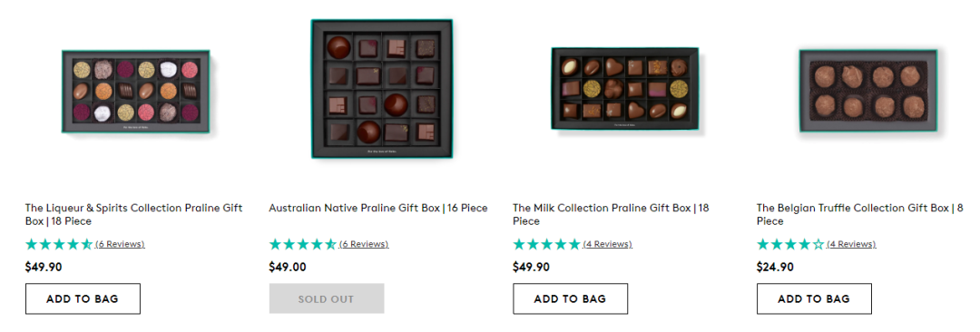The width and height of the screenshot is (980, 332).
Task: Click the five-star rating of Milk Collection
Action: (546, 244)
